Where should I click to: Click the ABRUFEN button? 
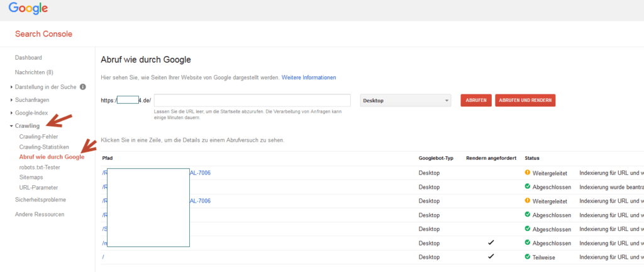[x=476, y=100]
